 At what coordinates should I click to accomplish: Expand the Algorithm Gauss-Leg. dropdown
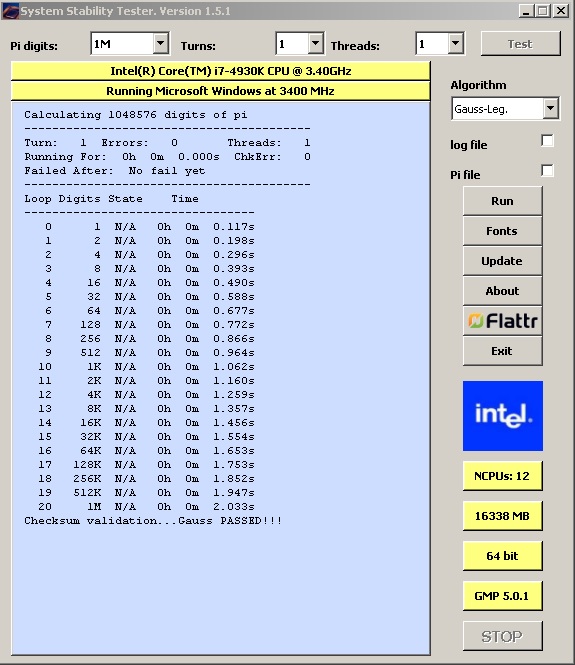tap(550, 109)
